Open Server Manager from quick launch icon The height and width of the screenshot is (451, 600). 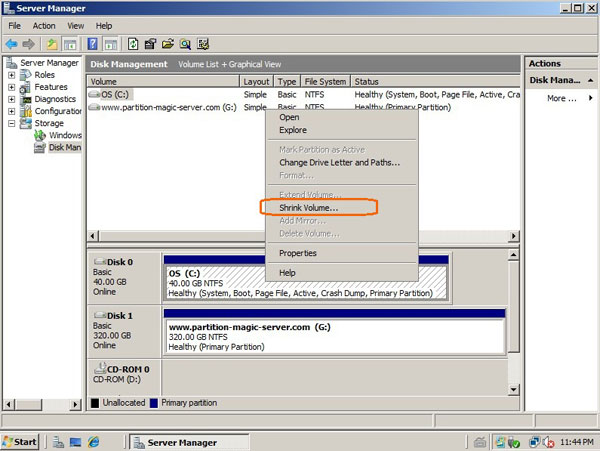(x=58, y=442)
